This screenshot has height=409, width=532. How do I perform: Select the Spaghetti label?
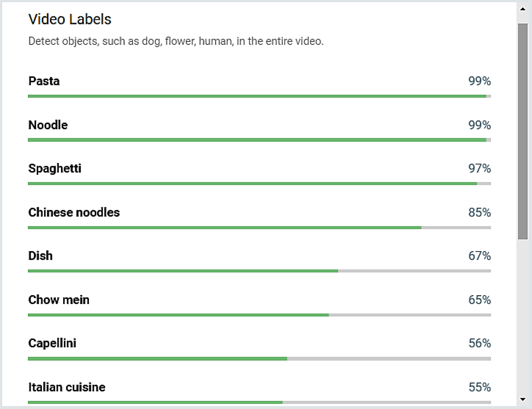[x=55, y=168]
